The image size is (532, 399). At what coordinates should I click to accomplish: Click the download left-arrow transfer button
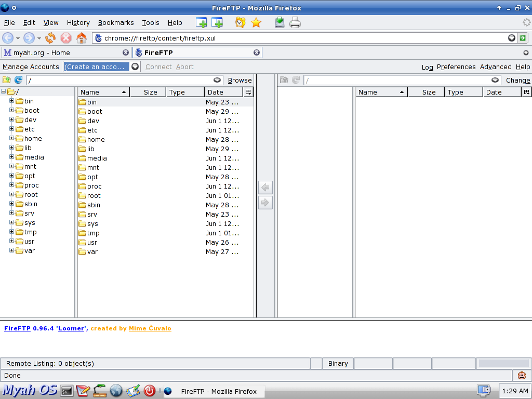tap(265, 187)
